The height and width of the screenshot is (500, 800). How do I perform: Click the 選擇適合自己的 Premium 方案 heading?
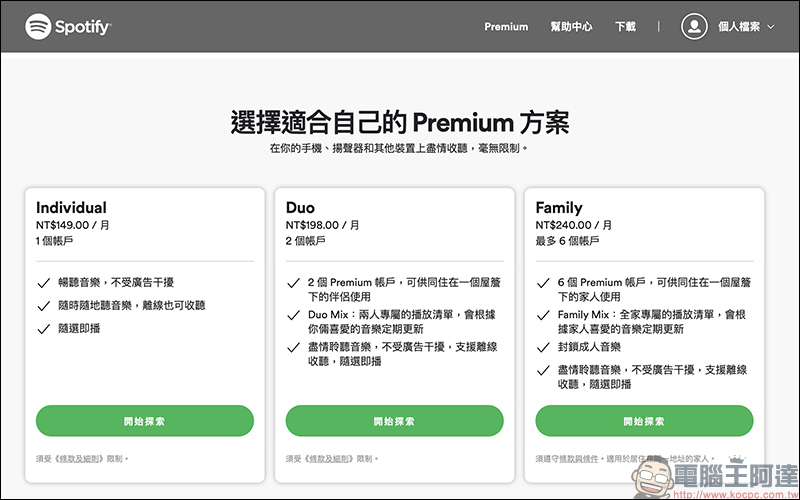(400, 122)
